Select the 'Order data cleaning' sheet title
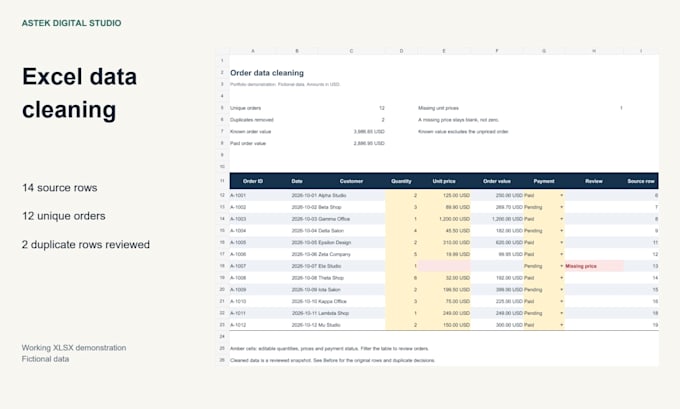This screenshot has height=409, width=680. point(267,73)
